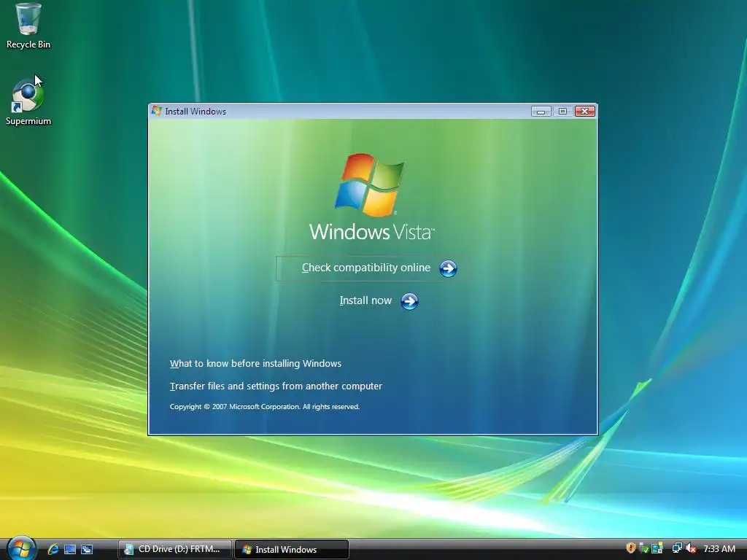The image size is (747, 560).
Task: Click the Check compatibility online button
Action: [373, 268]
